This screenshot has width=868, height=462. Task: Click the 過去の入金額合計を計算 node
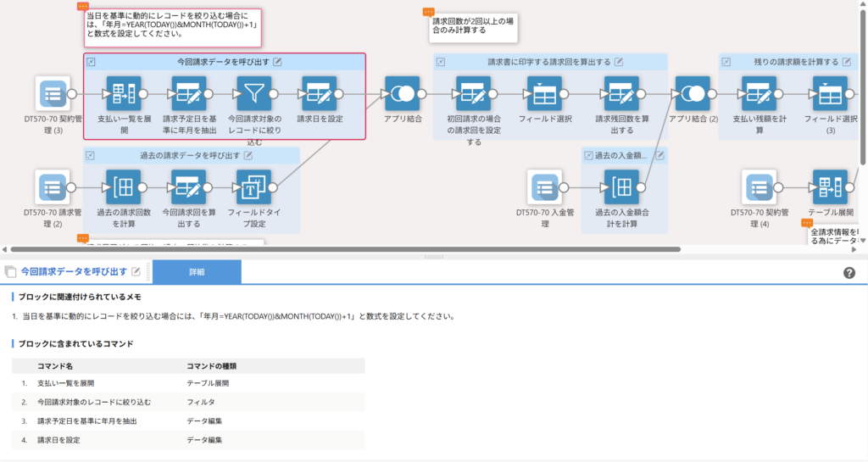tap(621, 187)
